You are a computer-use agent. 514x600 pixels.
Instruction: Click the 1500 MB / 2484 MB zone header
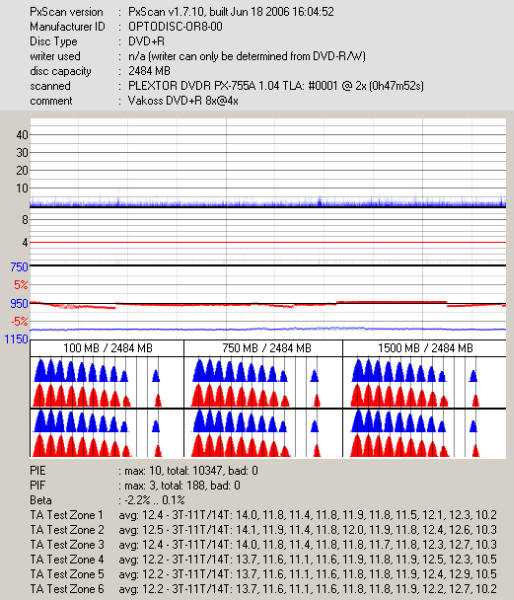(x=425, y=348)
